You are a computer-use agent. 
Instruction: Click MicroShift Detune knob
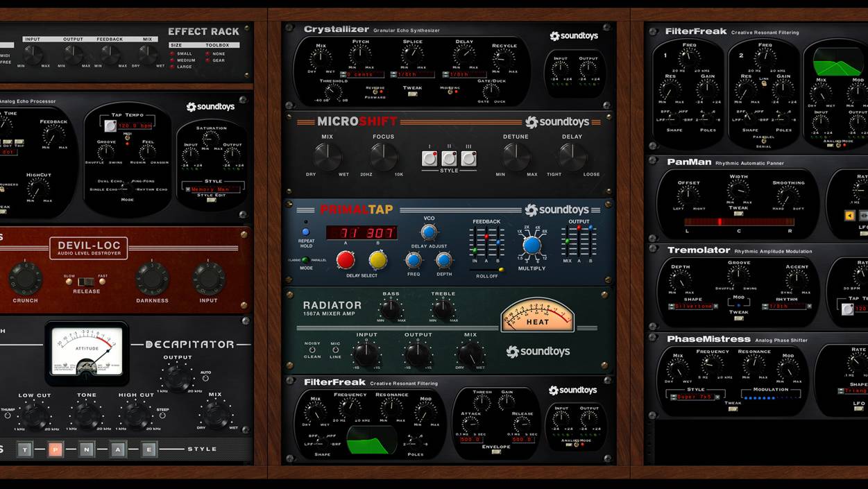(516, 157)
